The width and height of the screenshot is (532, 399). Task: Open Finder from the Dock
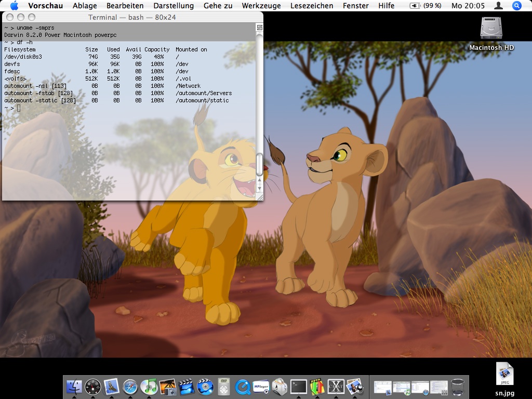[x=74, y=387]
